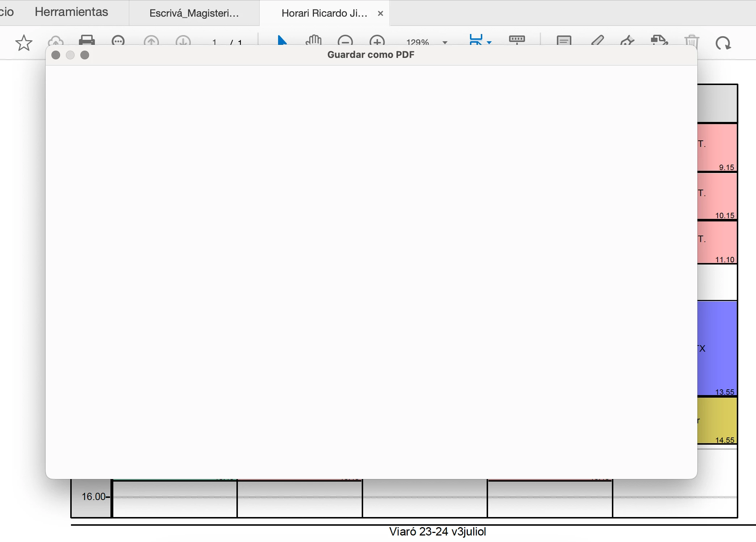756x542 pixels.
Task: Switch to Escrivá_Magisteri tab
Action: point(194,13)
